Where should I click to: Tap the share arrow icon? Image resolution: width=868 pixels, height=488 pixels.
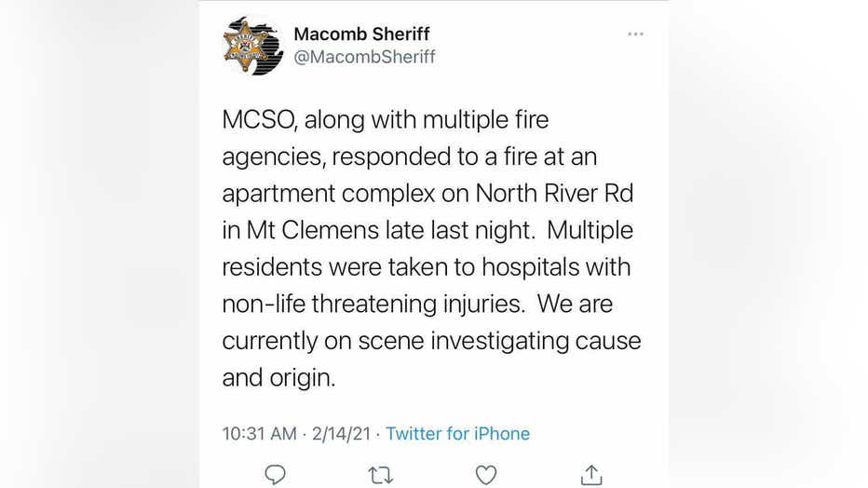[x=591, y=475]
